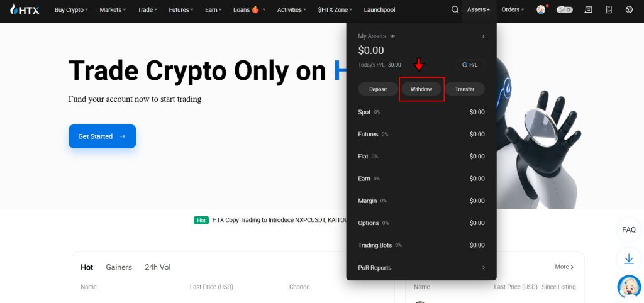Click the Withdraw button
This screenshot has height=303, width=644.
(x=421, y=89)
